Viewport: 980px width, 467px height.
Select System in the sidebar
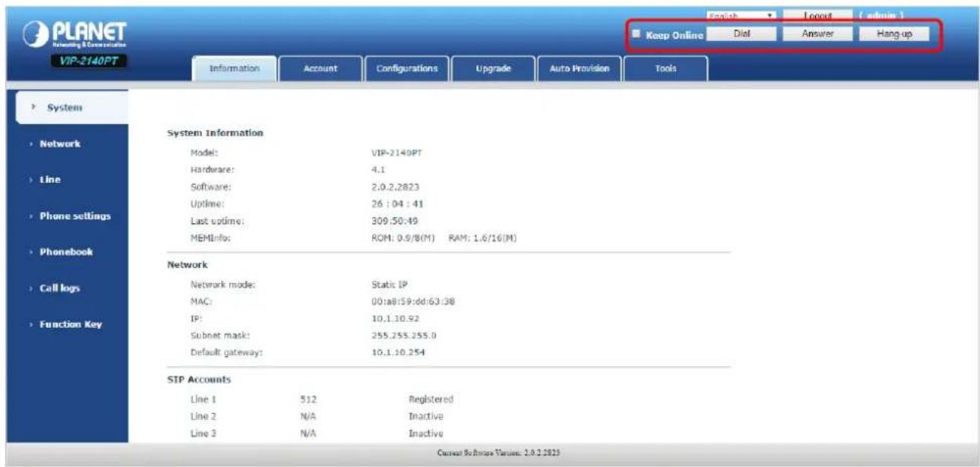pyautogui.click(x=65, y=107)
